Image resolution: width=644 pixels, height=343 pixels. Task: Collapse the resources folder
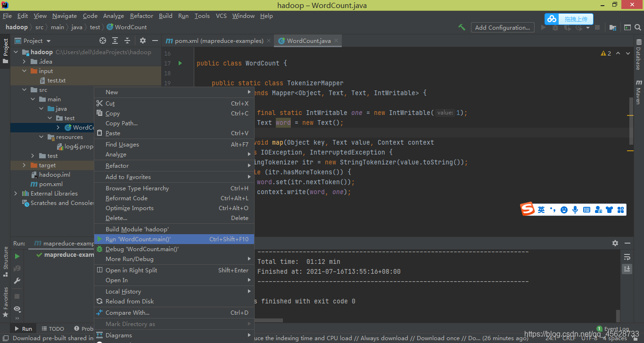pos(41,137)
